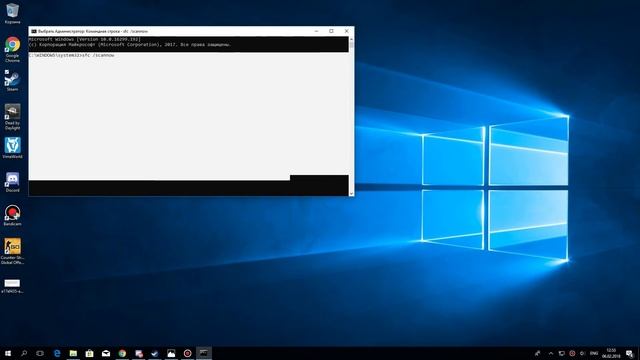
Task: Open Task View on the taskbar
Action: click(x=40, y=353)
